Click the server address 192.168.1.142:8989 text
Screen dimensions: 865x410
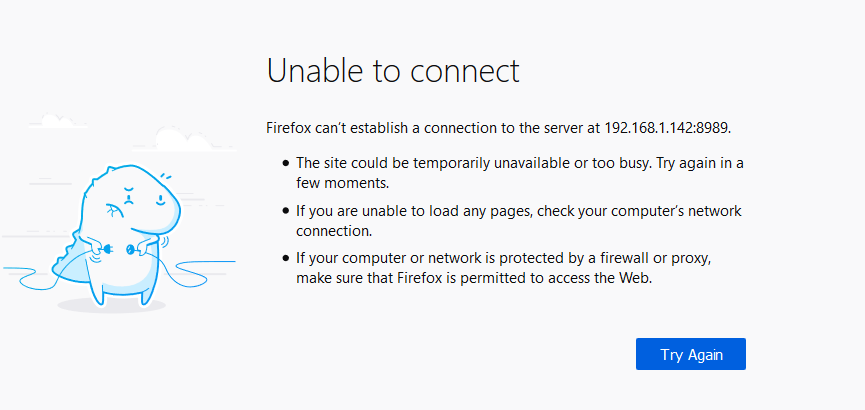tap(668, 128)
